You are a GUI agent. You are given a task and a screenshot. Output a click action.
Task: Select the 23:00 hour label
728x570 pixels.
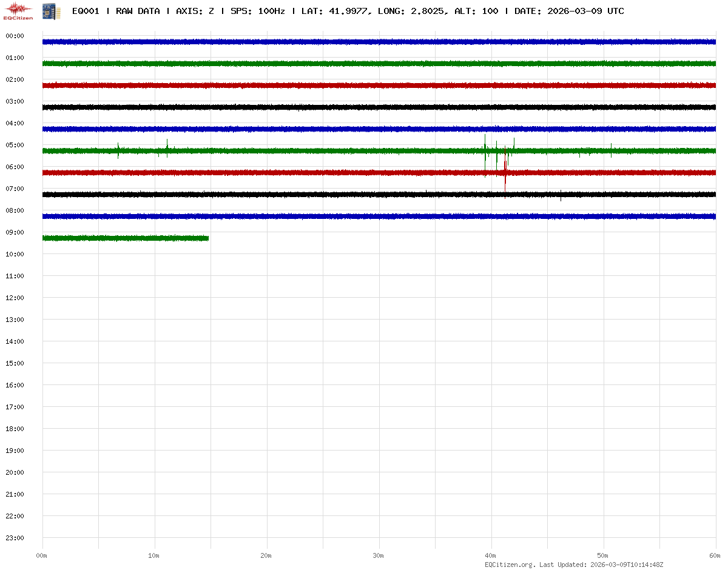pos(15,538)
